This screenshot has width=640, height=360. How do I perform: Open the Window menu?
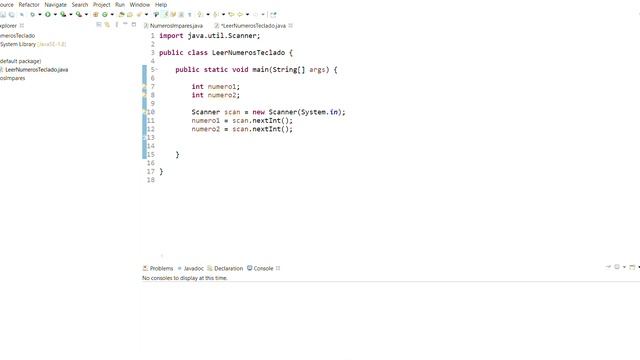point(140,4)
